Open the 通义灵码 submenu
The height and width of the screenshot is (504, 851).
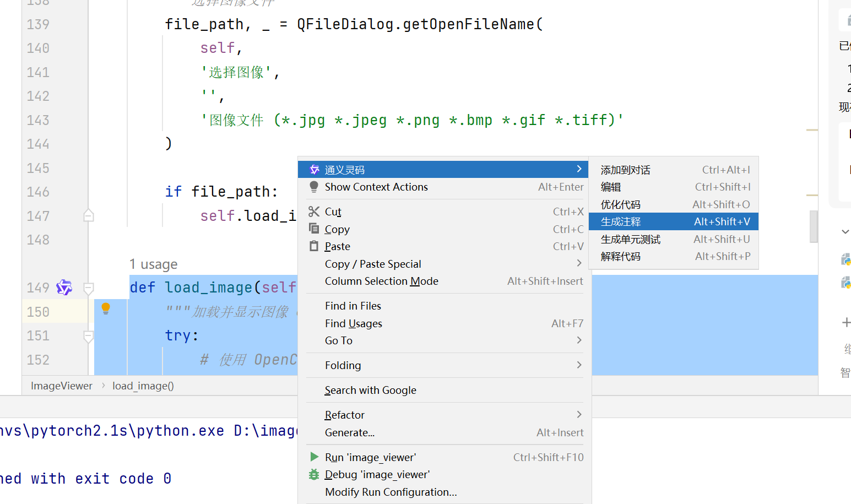[443, 170]
